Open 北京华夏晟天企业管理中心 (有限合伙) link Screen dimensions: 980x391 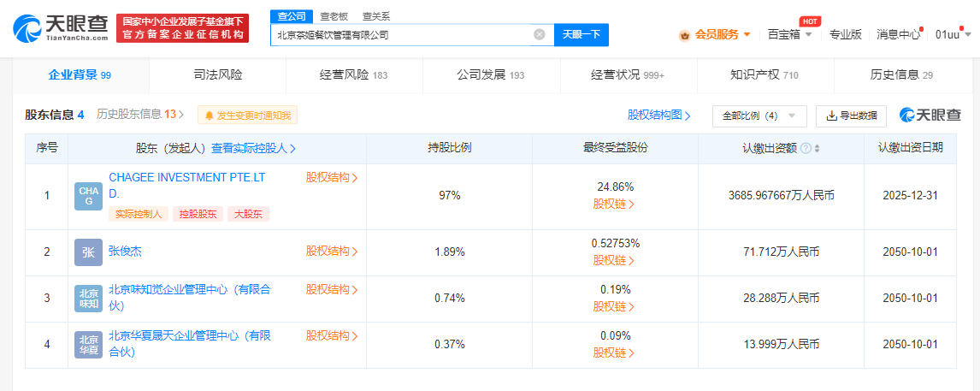tap(190, 344)
